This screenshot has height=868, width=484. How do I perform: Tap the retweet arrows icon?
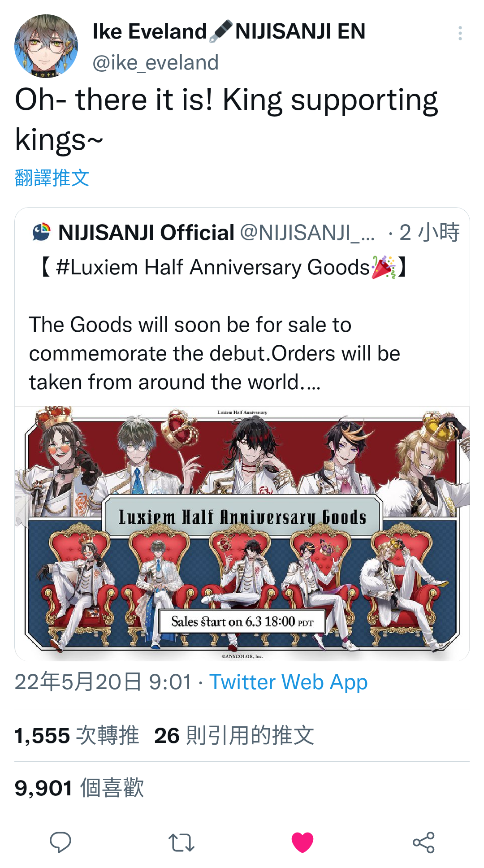tap(181, 842)
